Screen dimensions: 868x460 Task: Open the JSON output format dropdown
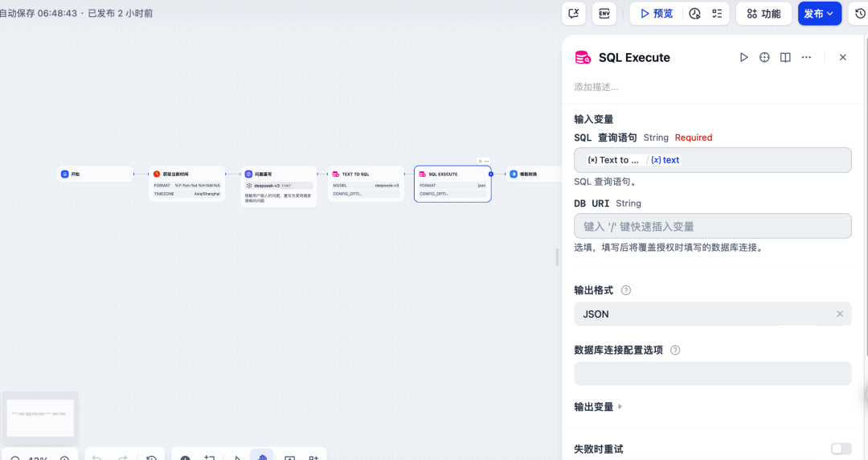712,314
